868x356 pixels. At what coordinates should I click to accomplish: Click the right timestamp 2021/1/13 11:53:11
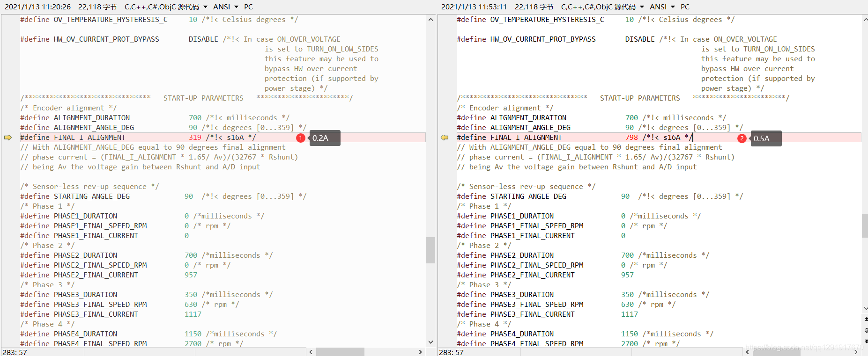coord(474,7)
